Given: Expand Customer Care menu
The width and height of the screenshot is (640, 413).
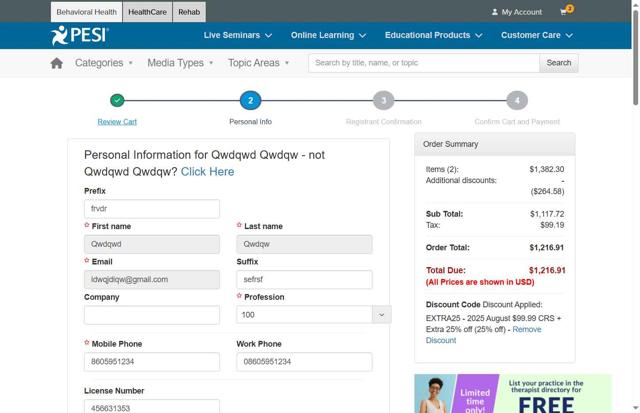Looking at the screenshot, I should point(537,36).
